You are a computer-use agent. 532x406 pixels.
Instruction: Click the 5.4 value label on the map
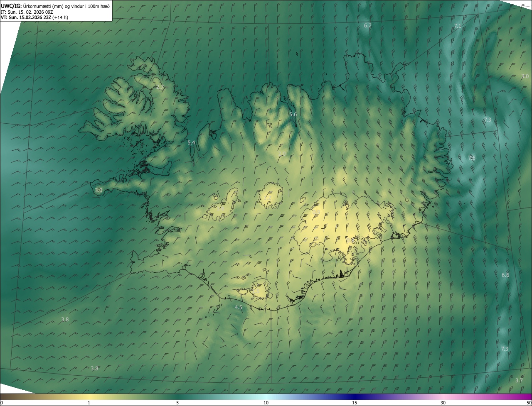(191, 142)
